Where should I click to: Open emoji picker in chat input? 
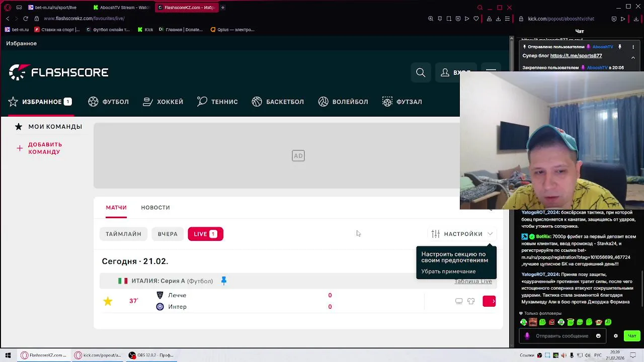point(598,336)
